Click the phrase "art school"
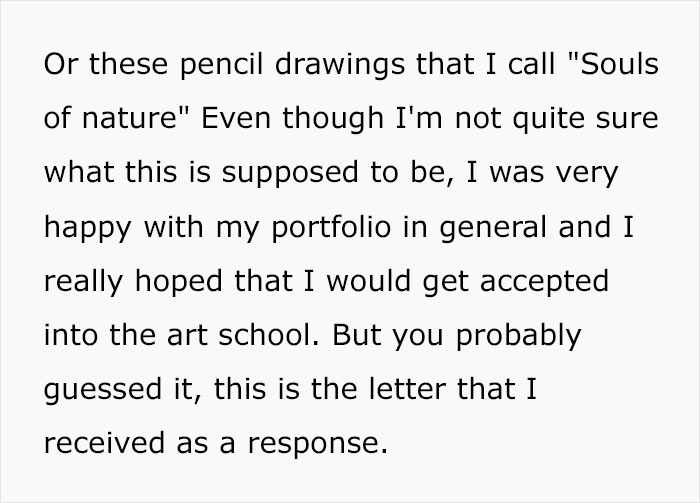The image size is (700, 503). (x=233, y=333)
